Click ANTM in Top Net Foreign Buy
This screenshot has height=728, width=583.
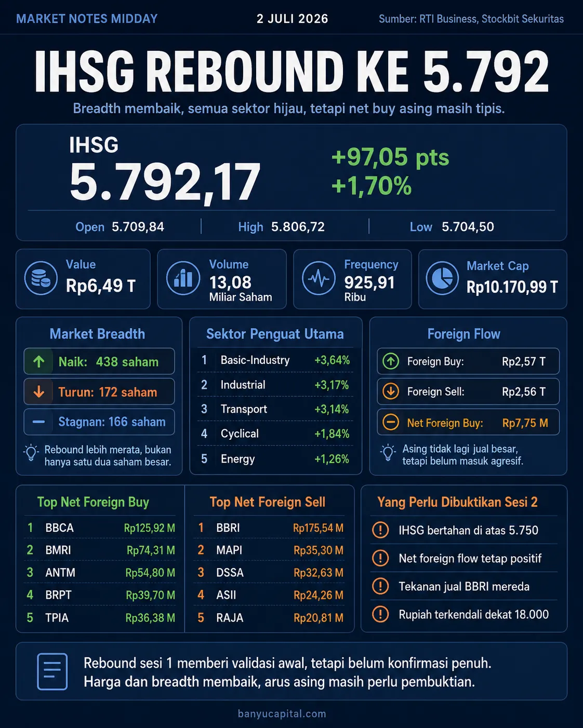(x=60, y=572)
